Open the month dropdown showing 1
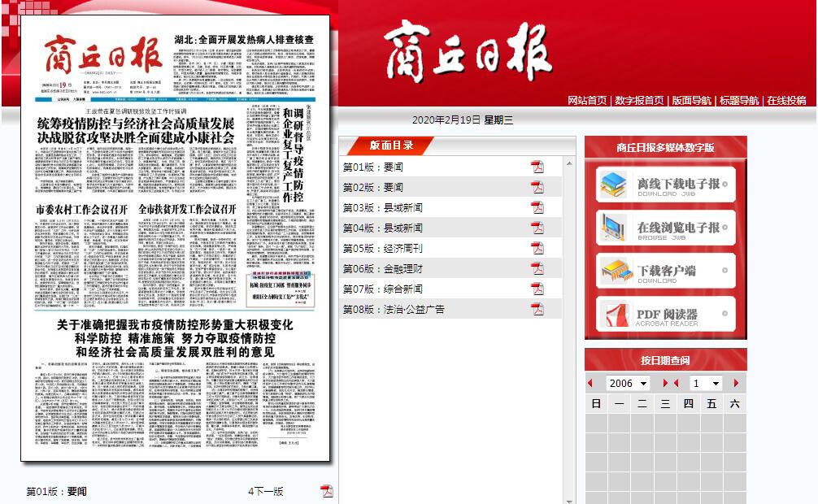 pos(706,383)
